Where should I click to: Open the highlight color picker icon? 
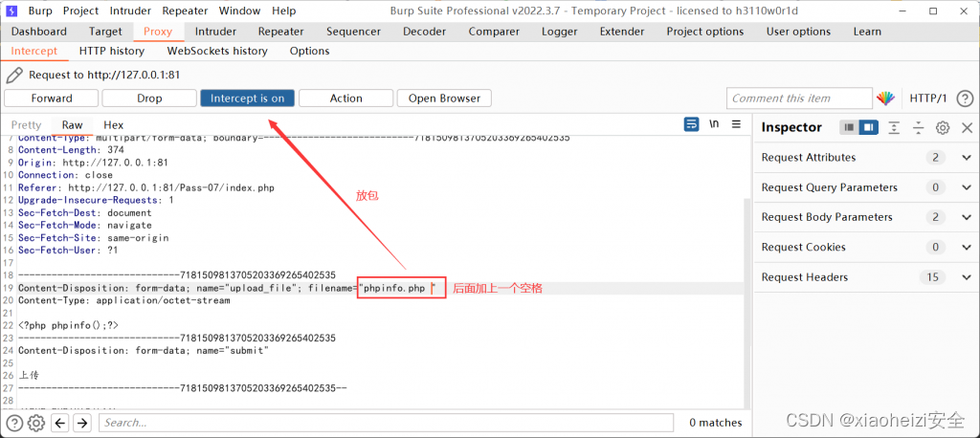[x=885, y=99]
